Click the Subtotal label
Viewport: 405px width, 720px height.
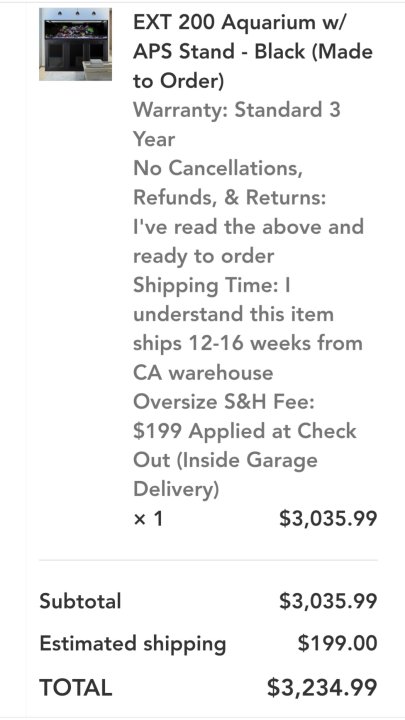point(80,601)
